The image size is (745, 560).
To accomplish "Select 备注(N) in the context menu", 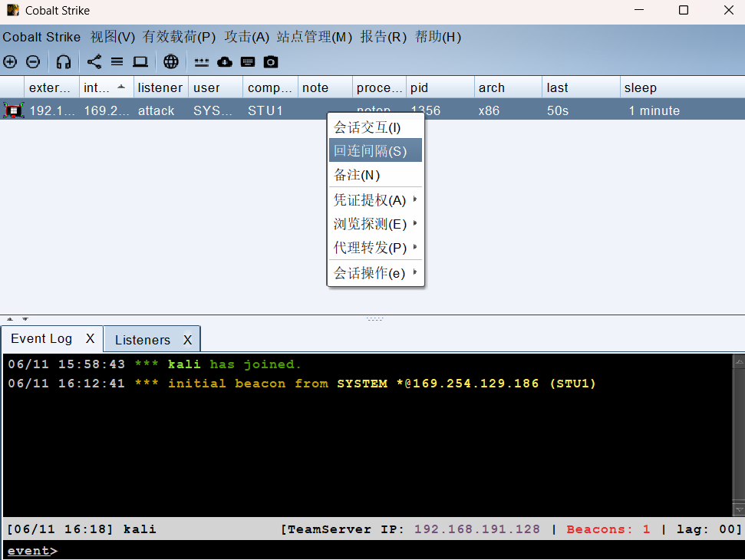I will (375, 175).
